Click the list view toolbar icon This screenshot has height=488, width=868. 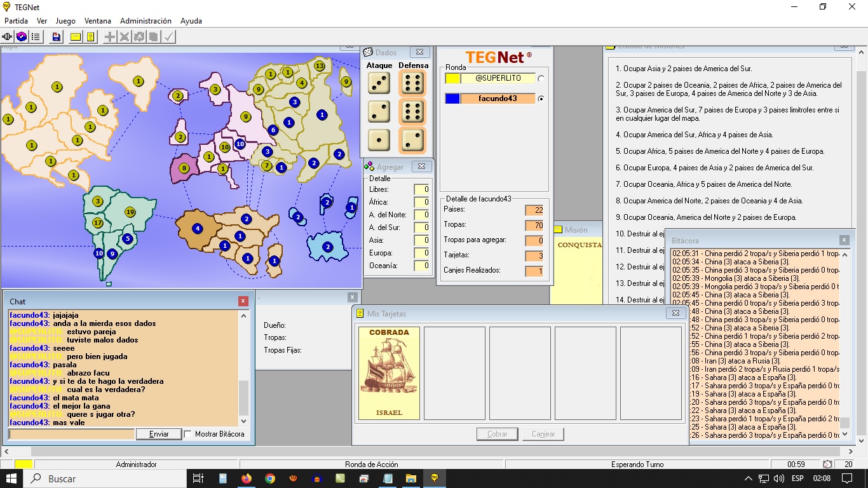coord(36,37)
